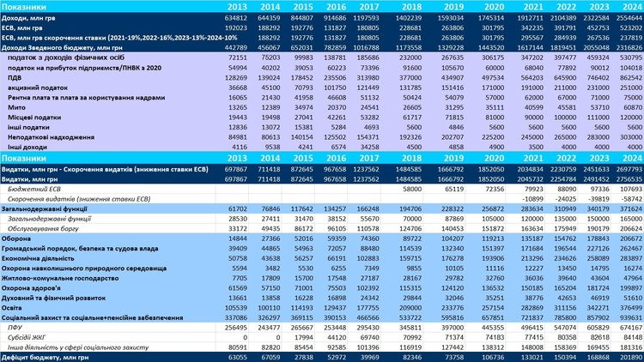Select value 34258 in Інші доходи row
Image resolution: width=644 pixels, height=362 pixels.
point(369,147)
